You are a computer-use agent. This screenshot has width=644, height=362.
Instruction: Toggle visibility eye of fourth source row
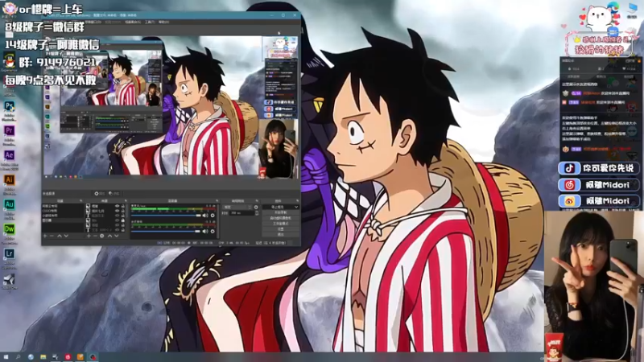coord(117,220)
